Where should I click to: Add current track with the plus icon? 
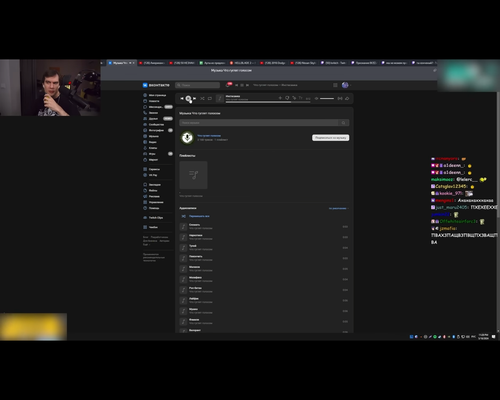280,98
